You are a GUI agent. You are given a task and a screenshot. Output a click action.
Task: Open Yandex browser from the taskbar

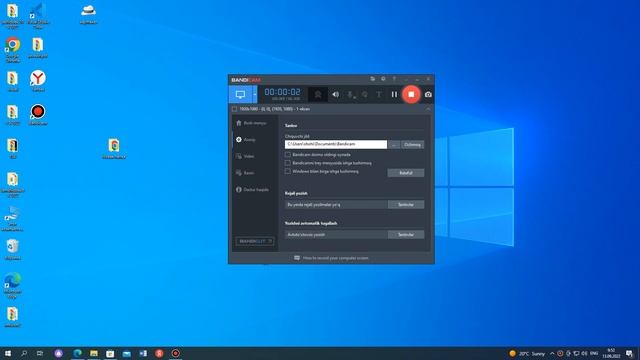(x=159, y=353)
